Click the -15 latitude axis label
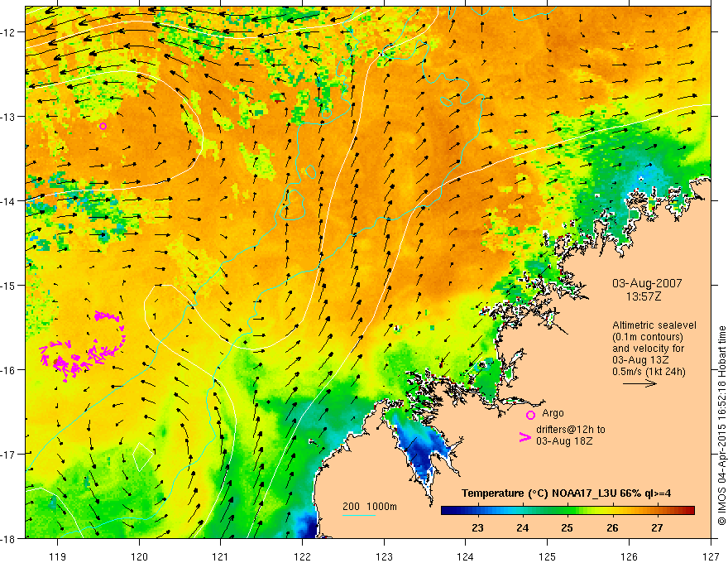The height and width of the screenshot is (563, 728). point(9,285)
